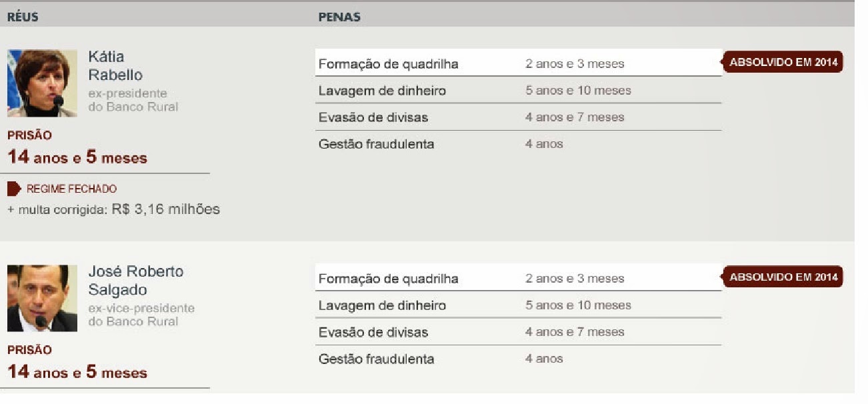
Task: Click José Roberto Salgado's ABSOLVIDO EM 2014 badge
Action: tap(783, 277)
